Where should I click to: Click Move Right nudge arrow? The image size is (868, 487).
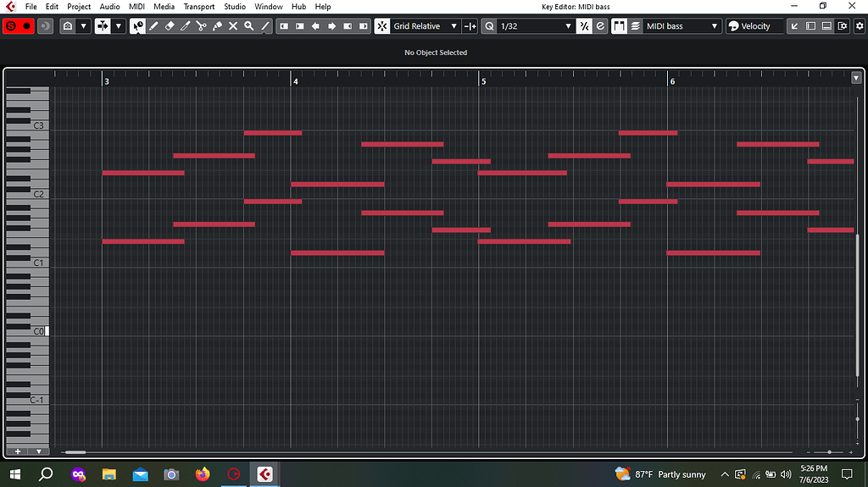[331, 26]
